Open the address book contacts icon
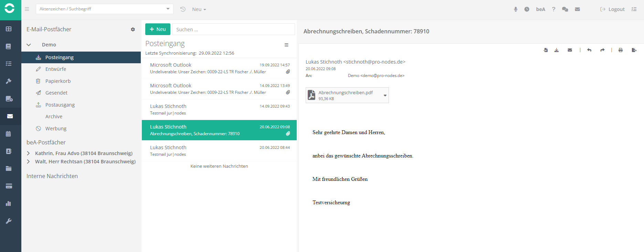 [9, 151]
